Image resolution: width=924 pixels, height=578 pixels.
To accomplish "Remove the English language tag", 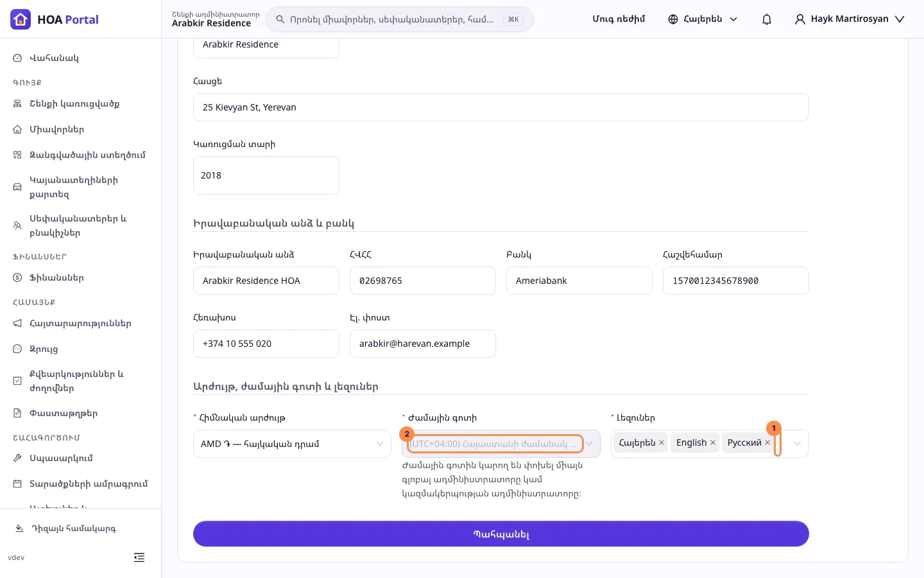I will (x=713, y=442).
